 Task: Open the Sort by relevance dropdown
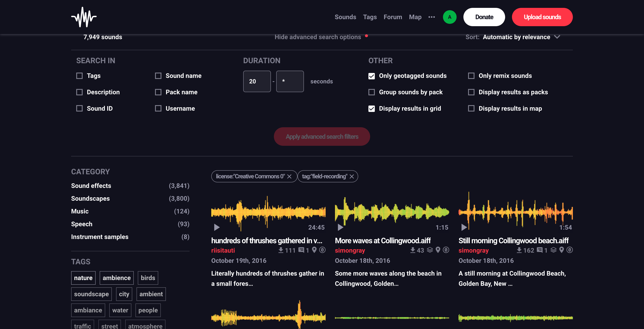coord(521,37)
